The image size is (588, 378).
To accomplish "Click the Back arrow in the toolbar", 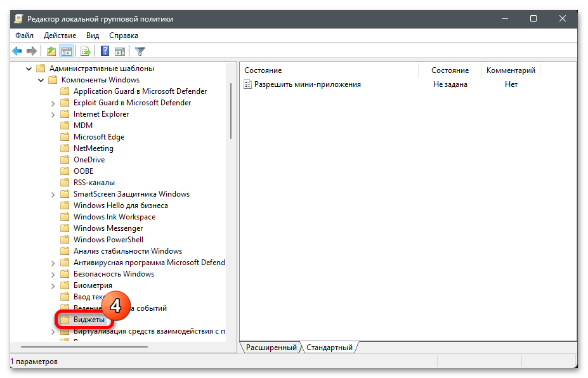I will coord(17,51).
